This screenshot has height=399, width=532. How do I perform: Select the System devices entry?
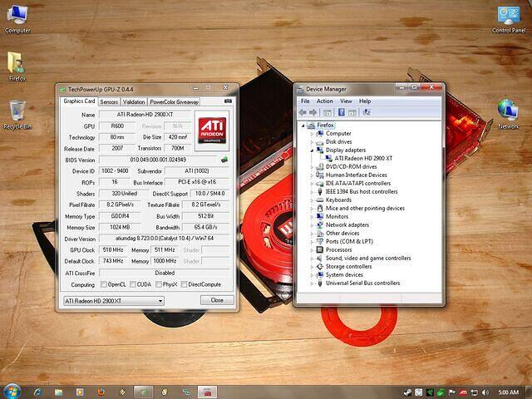pyautogui.click(x=344, y=275)
